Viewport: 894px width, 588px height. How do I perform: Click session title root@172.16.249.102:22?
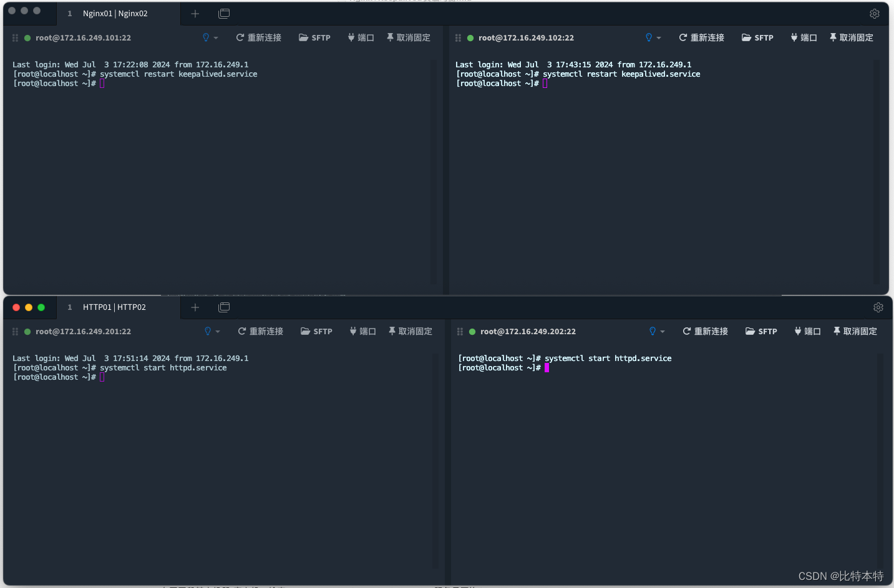click(526, 38)
